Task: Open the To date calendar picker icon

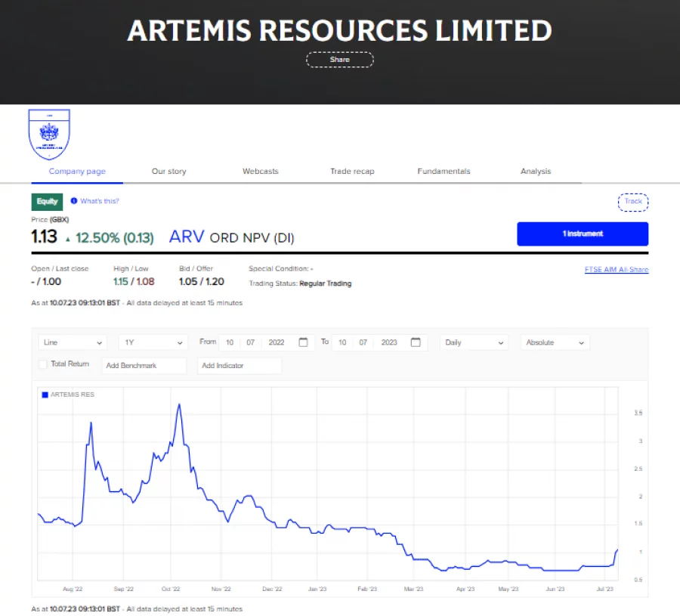Action: tap(416, 342)
